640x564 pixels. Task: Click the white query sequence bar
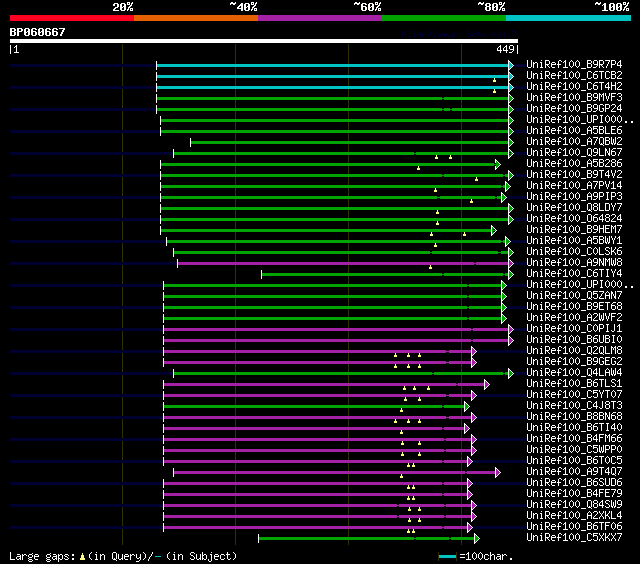click(x=264, y=41)
